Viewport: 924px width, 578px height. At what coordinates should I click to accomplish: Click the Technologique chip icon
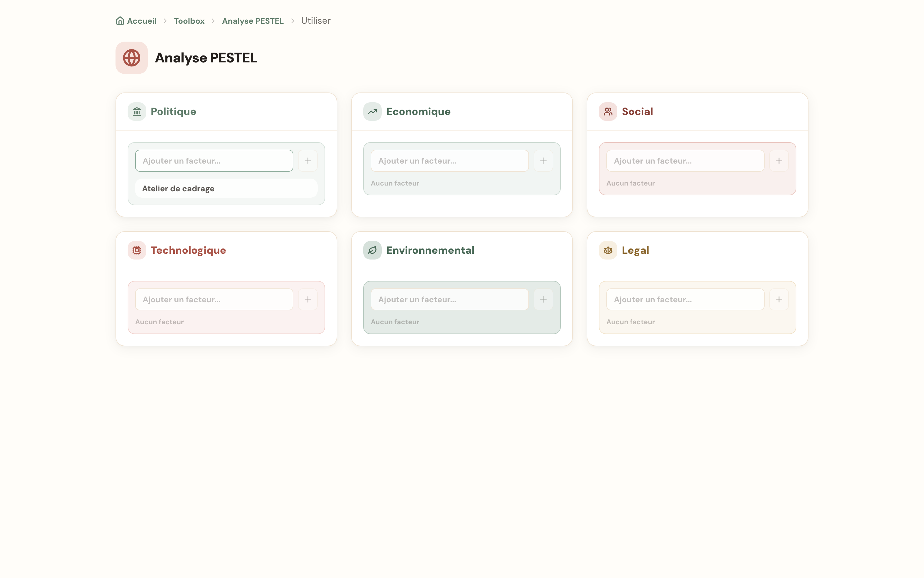pyautogui.click(x=137, y=250)
